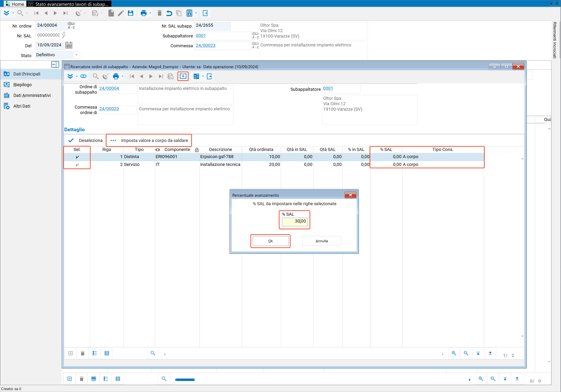Toggle the lock icon in Componente column header
This screenshot has width=561, height=392.
[x=197, y=150]
